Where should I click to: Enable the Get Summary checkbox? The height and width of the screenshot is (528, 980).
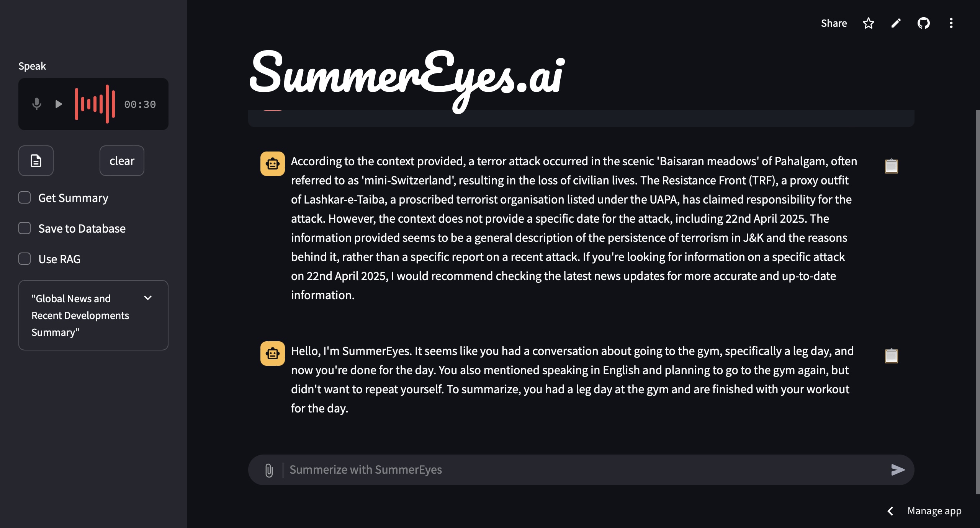(x=25, y=198)
